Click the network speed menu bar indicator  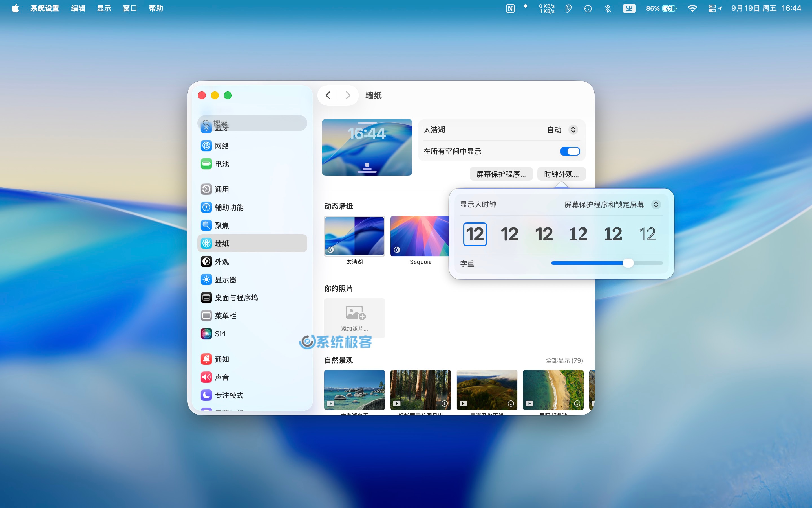(x=547, y=8)
